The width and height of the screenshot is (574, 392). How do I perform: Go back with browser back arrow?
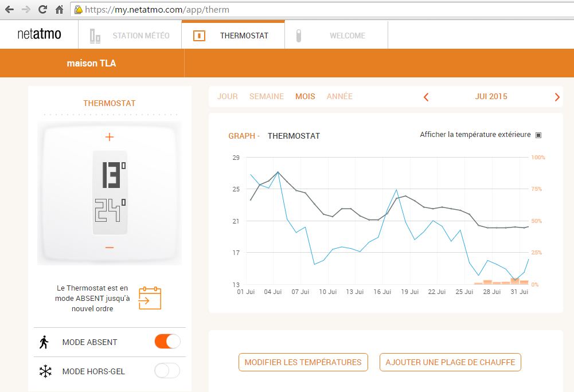pos(10,10)
